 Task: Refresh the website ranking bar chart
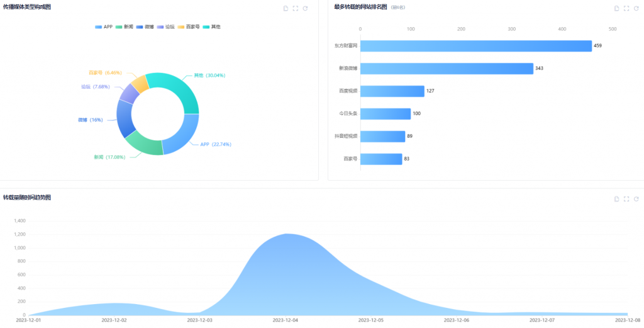(636, 8)
